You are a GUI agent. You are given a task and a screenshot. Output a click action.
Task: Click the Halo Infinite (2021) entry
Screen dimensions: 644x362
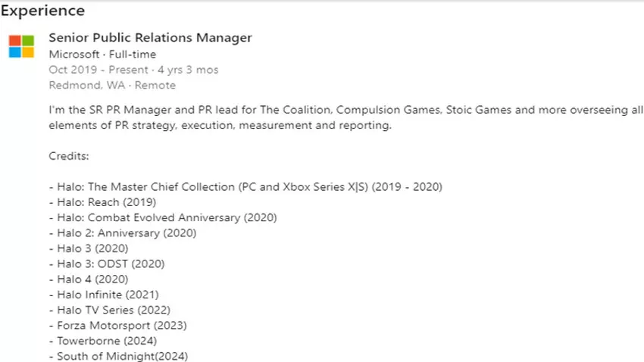(104, 295)
